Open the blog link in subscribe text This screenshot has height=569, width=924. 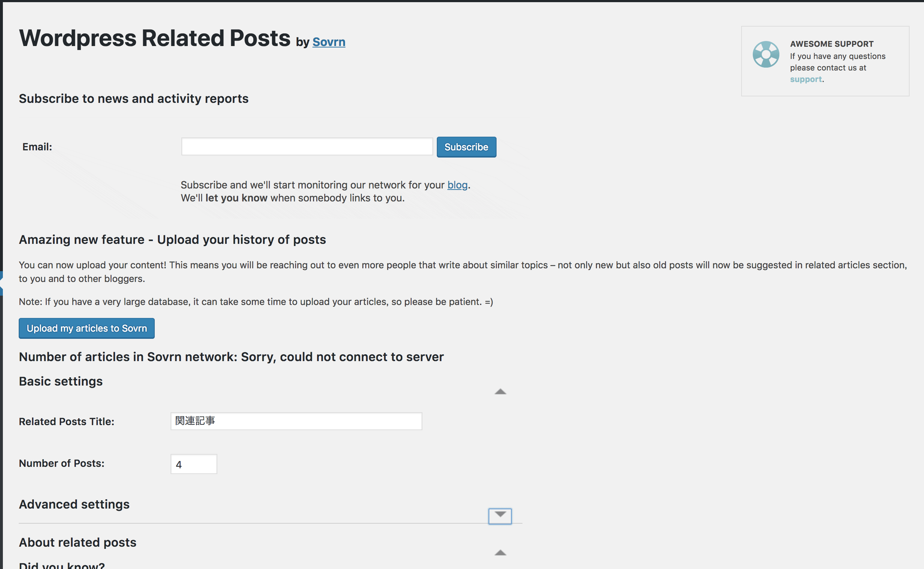(457, 185)
